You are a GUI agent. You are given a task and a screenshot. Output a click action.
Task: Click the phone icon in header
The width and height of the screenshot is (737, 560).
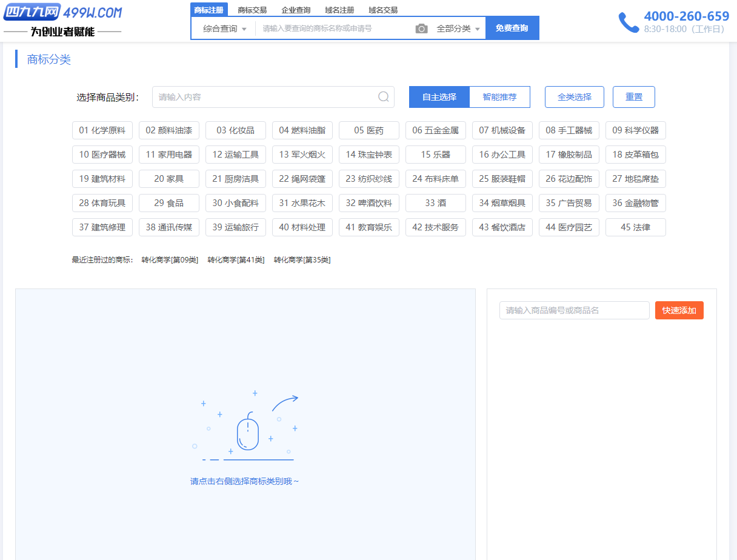coord(628,22)
